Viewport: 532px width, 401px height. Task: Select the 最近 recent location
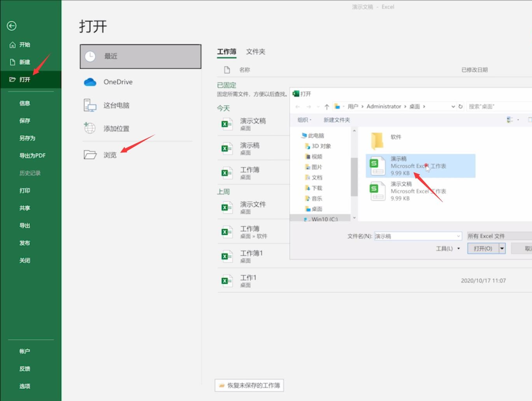(140, 56)
